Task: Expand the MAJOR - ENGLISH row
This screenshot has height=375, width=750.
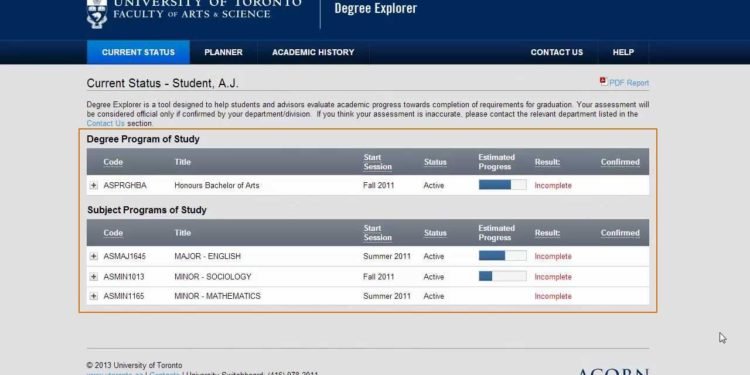Action: (x=94, y=256)
